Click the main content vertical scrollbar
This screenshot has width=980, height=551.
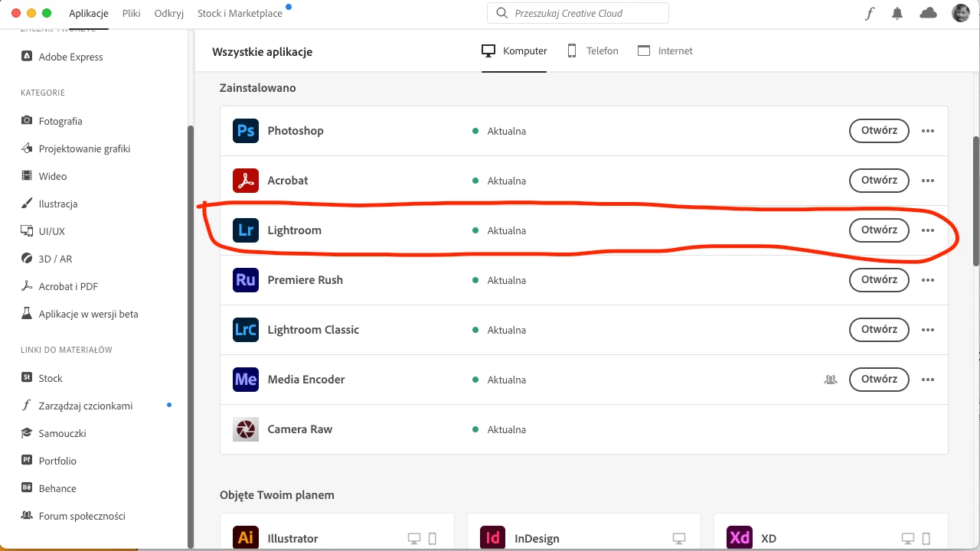[x=975, y=201]
